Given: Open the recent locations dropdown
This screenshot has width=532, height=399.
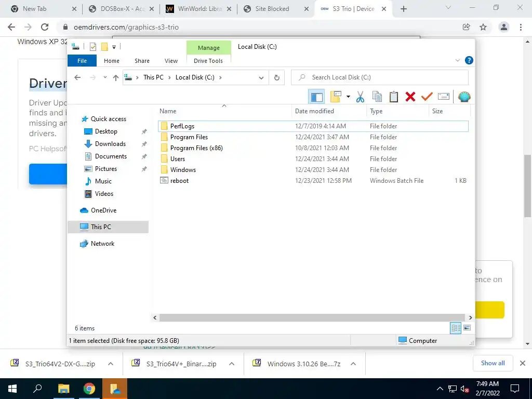Looking at the screenshot, I should click(105, 77).
